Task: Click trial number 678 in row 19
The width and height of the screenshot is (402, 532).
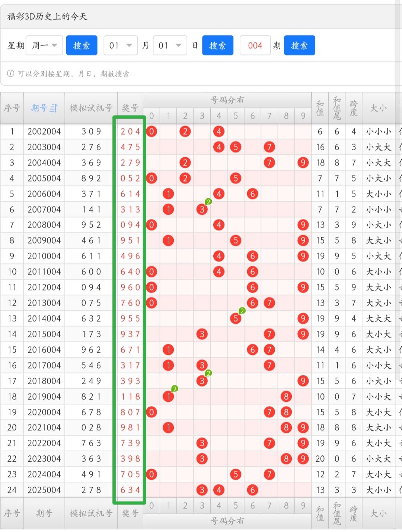Action: coord(91,412)
